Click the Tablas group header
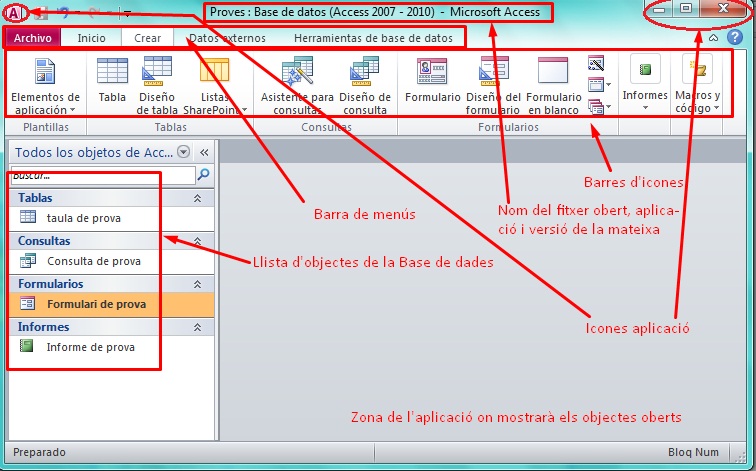The width and height of the screenshot is (756, 471). click(111, 198)
